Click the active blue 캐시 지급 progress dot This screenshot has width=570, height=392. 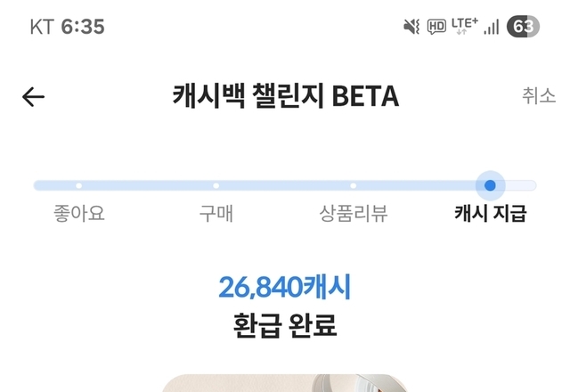(x=490, y=185)
